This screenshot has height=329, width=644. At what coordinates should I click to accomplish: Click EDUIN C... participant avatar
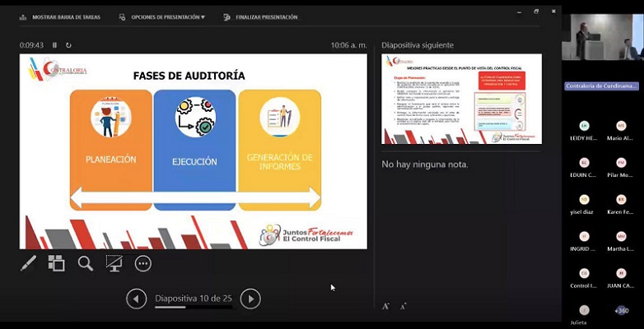(x=584, y=163)
